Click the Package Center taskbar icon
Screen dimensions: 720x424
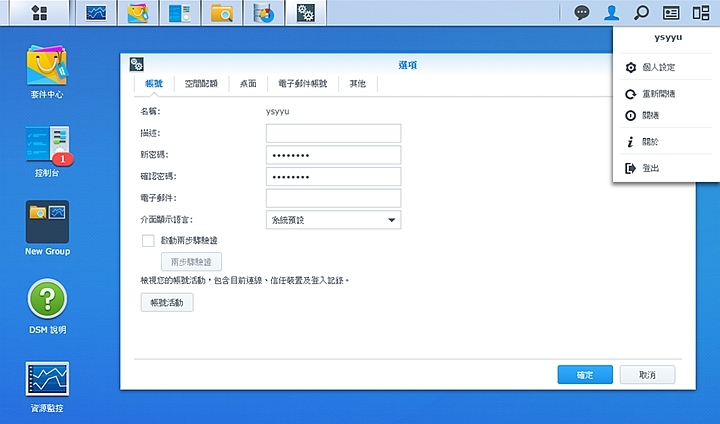pyautogui.click(x=138, y=14)
